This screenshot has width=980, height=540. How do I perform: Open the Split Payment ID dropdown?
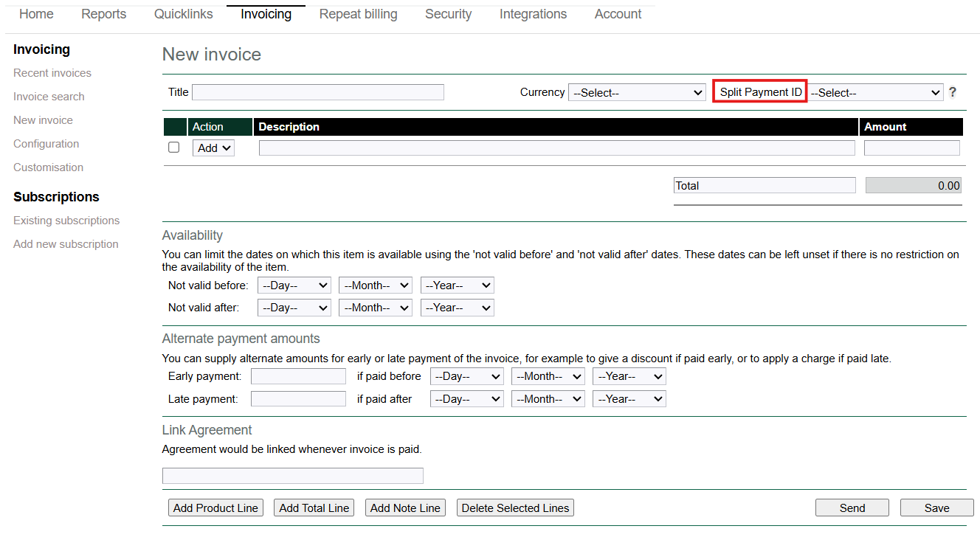coord(877,92)
